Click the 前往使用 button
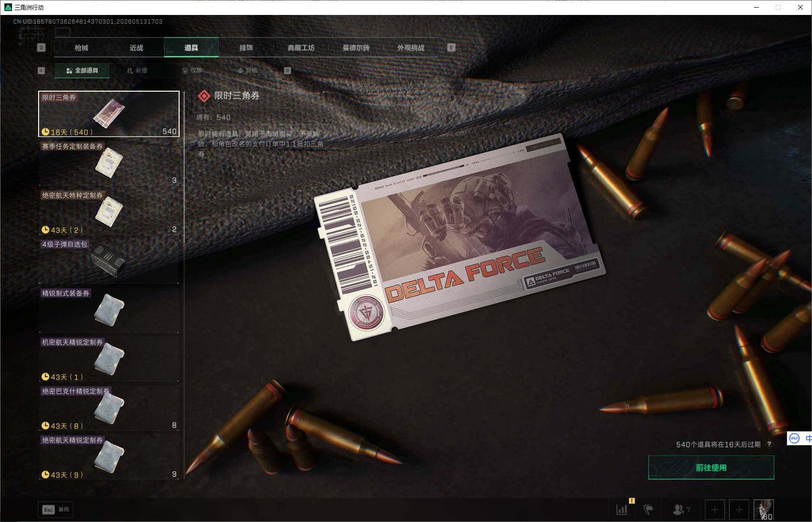The height and width of the screenshot is (522, 812). point(711,467)
